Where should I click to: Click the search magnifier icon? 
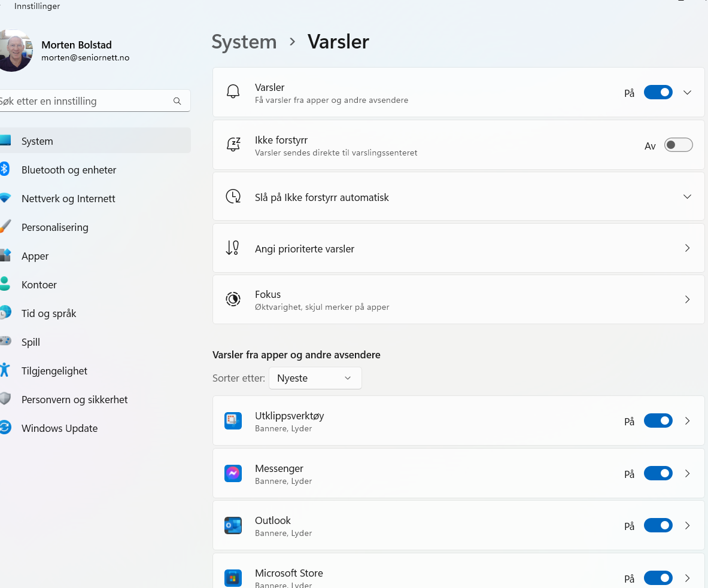(177, 101)
